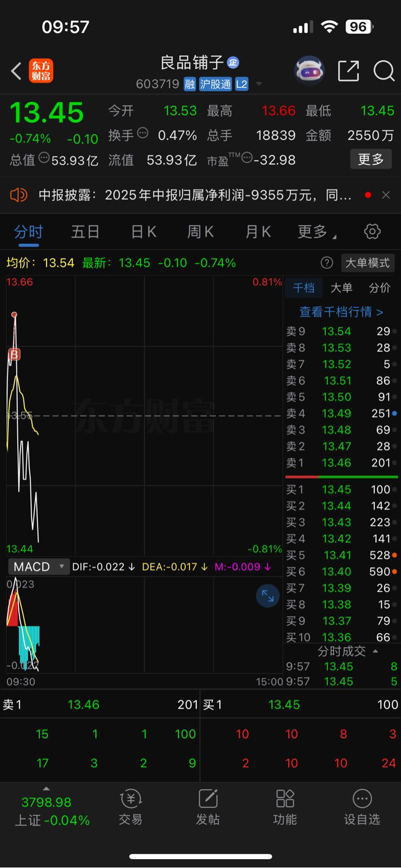Tap the 均价 13.54 label
Viewport: 401px width, 868px height.
pos(40,263)
